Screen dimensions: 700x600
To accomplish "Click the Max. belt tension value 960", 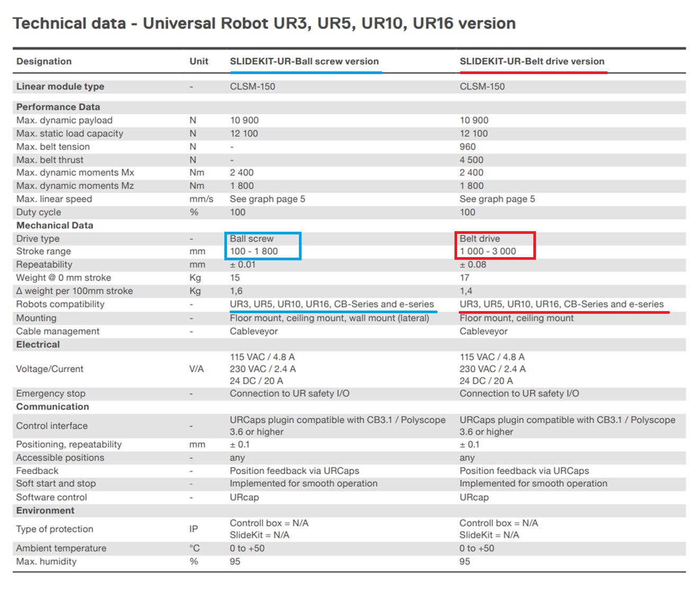I will 467,147.
